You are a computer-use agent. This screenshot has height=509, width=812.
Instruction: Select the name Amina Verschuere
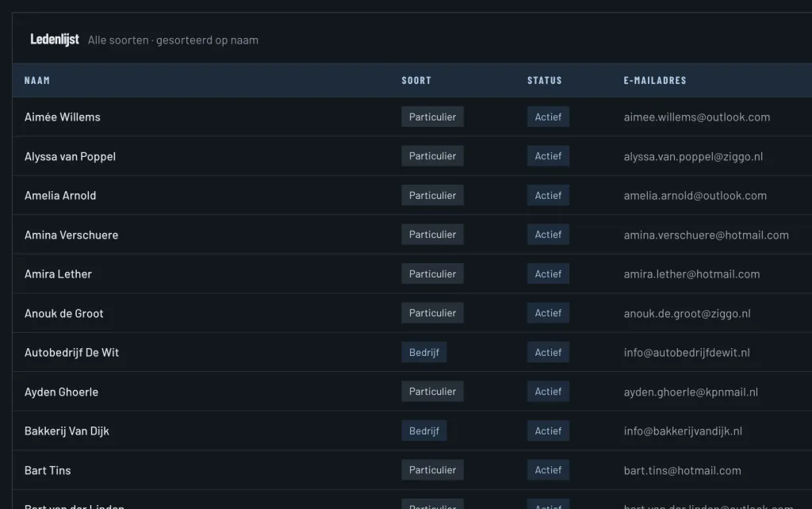click(x=71, y=235)
